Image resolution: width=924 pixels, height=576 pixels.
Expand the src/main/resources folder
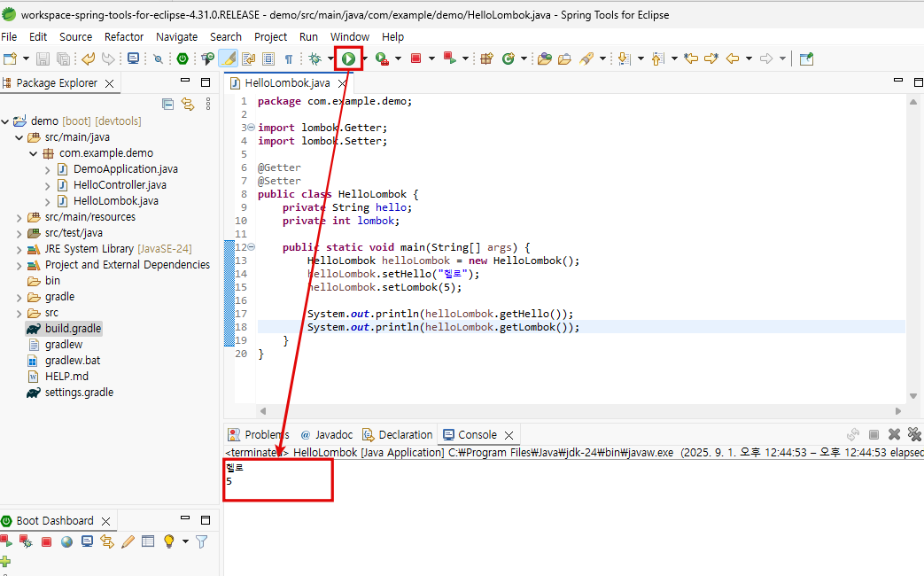(x=19, y=217)
